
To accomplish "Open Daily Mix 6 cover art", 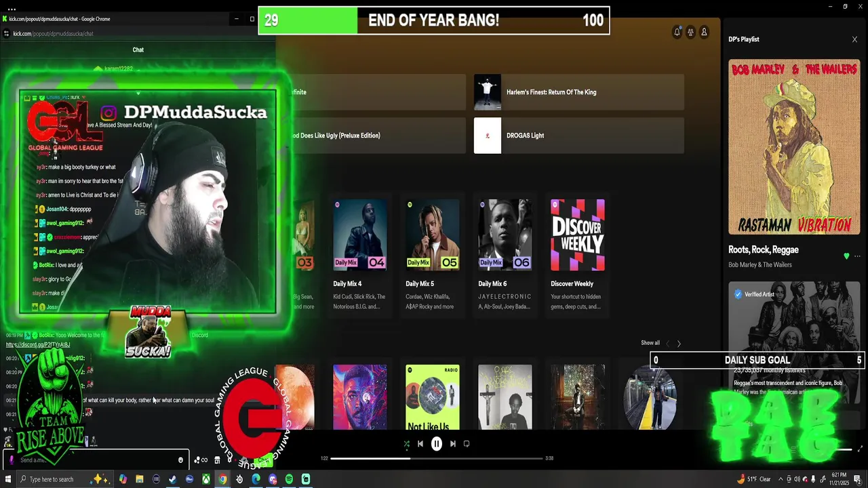I will [505, 235].
